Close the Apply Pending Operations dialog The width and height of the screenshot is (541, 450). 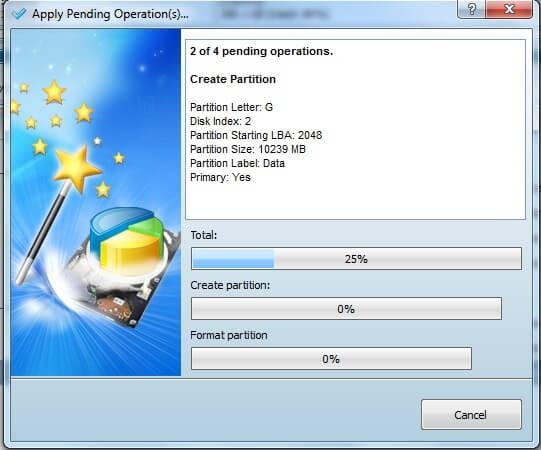[x=509, y=9]
